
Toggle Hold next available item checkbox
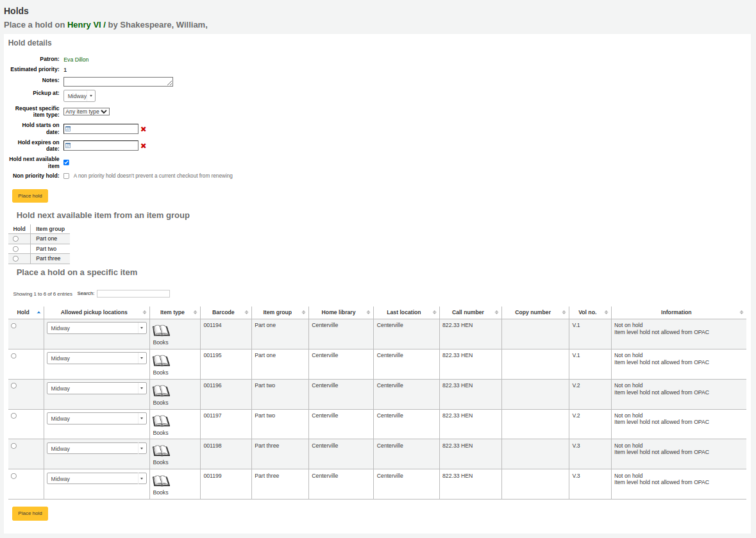(67, 162)
